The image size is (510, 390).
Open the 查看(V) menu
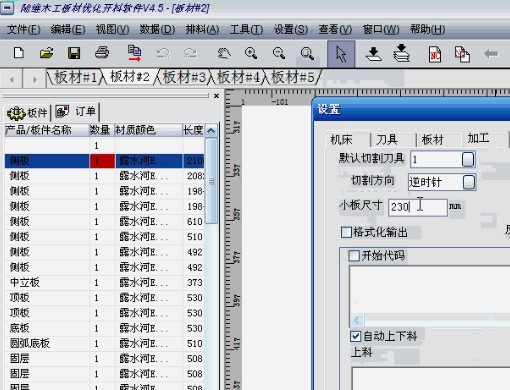(x=335, y=30)
